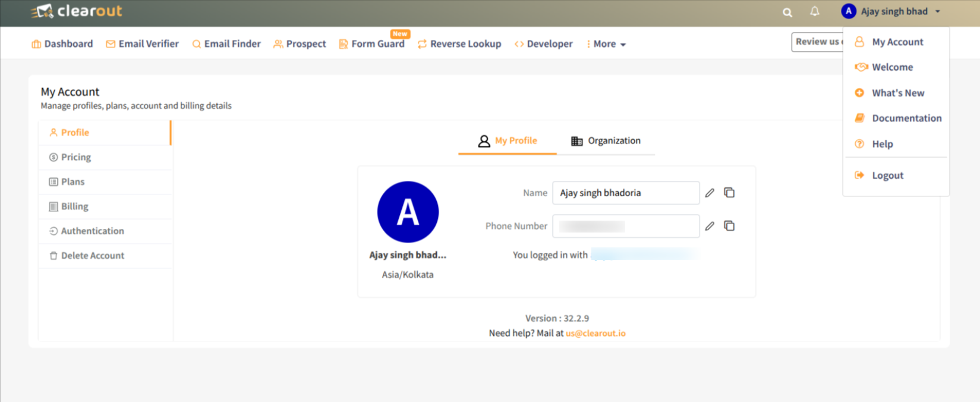This screenshot has width=980, height=402.
Task: Click the search magnifier icon in header
Action: click(x=787, y=12)
